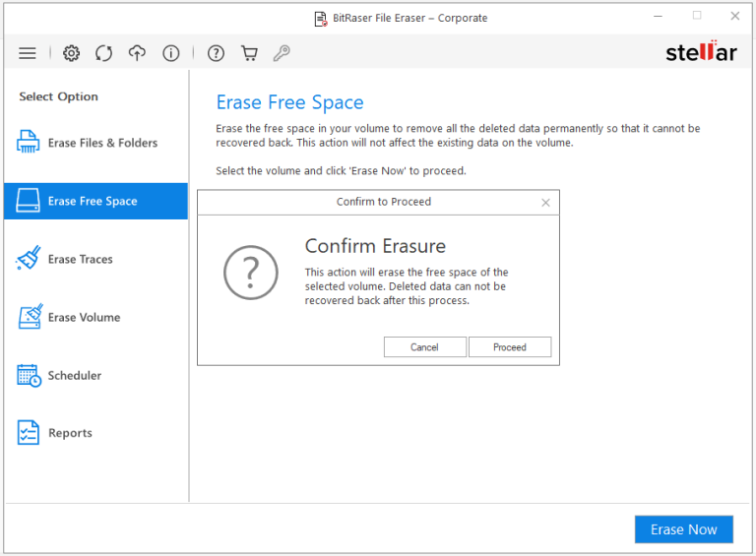The height and width of the screenshot is (556, 756).
Task: Click the Select Option label
Action: click(x=58, y=96)
